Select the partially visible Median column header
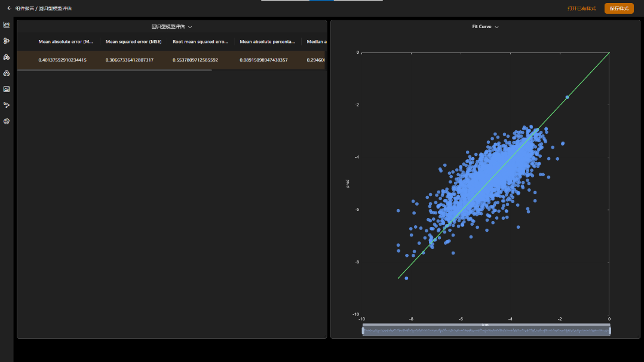644x362 pixels. 317,41
